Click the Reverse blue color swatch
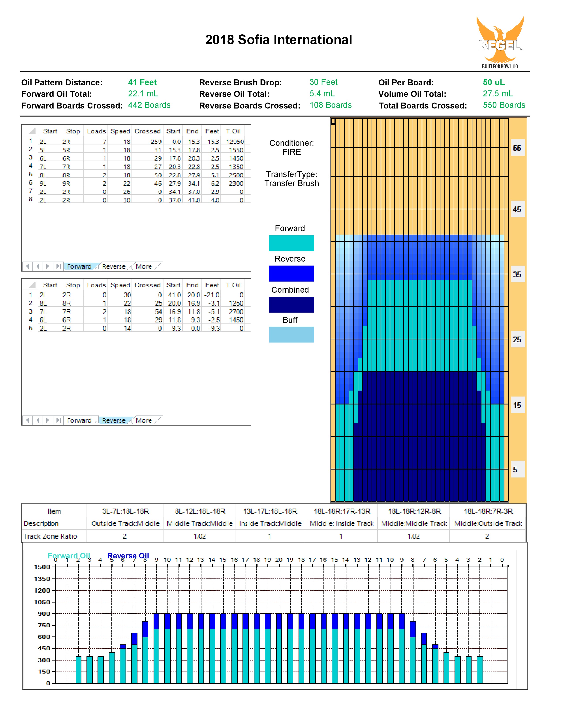Image resolution: width=562 pixels, height=728 pixels. click(291, 273)
